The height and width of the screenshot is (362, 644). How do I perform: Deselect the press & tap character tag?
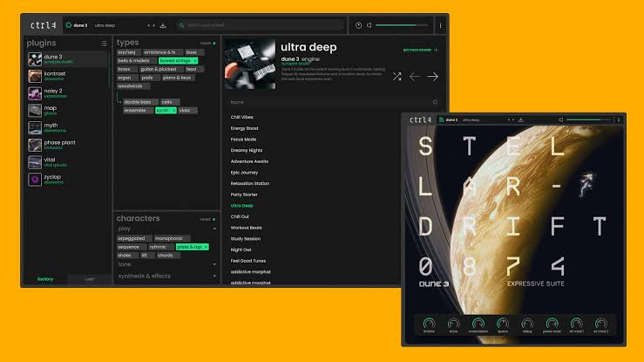(x=192, y=247)
